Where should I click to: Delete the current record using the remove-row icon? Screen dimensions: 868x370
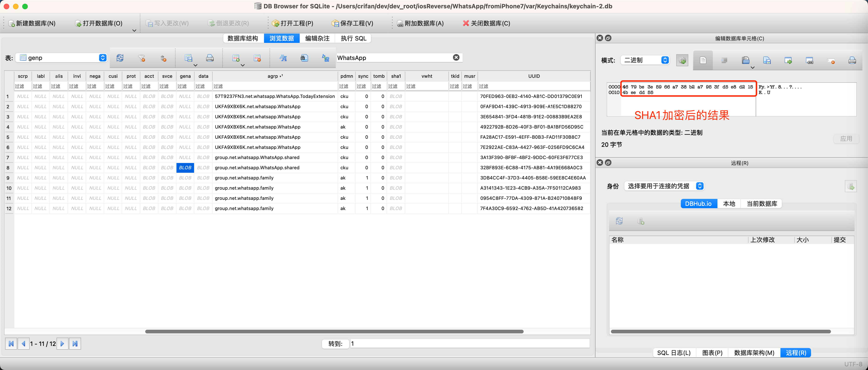tap(257, 58)
